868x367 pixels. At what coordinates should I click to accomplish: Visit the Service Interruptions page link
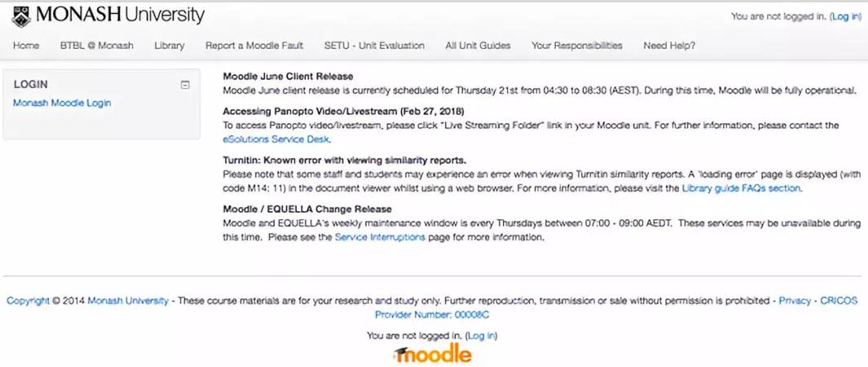coord(380,237)
